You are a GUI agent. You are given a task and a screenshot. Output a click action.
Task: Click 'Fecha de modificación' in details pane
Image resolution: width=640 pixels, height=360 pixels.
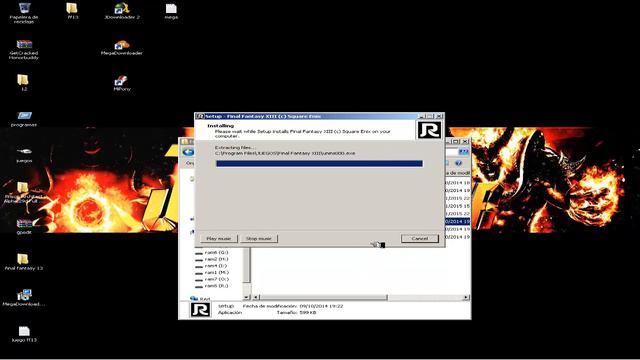[x=269, y=306]
